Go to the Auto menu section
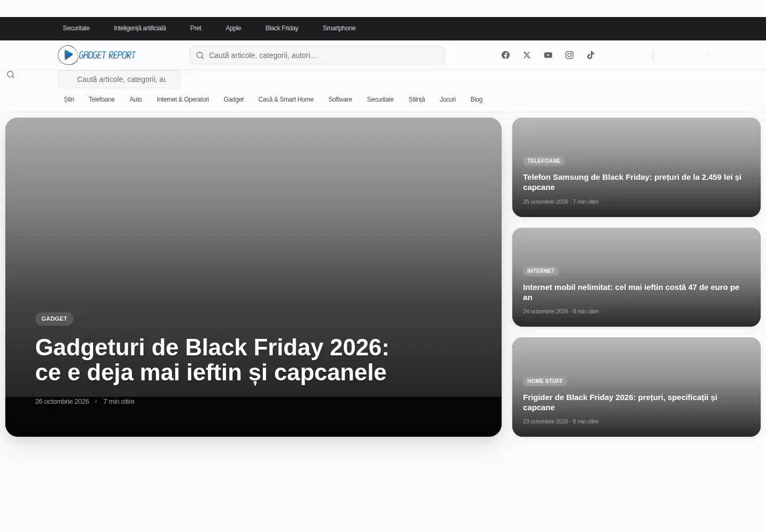This screenshot has width=766, height=532. coord(136,99)
